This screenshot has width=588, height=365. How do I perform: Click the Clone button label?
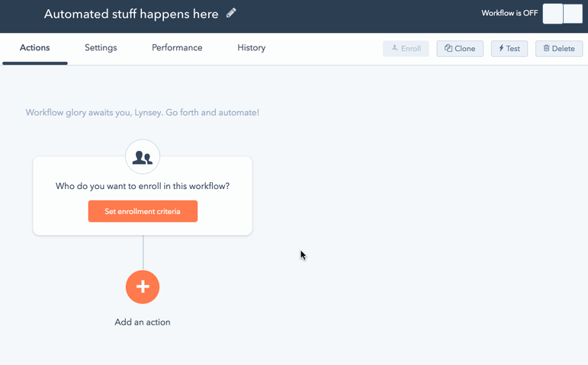point(464,48)
